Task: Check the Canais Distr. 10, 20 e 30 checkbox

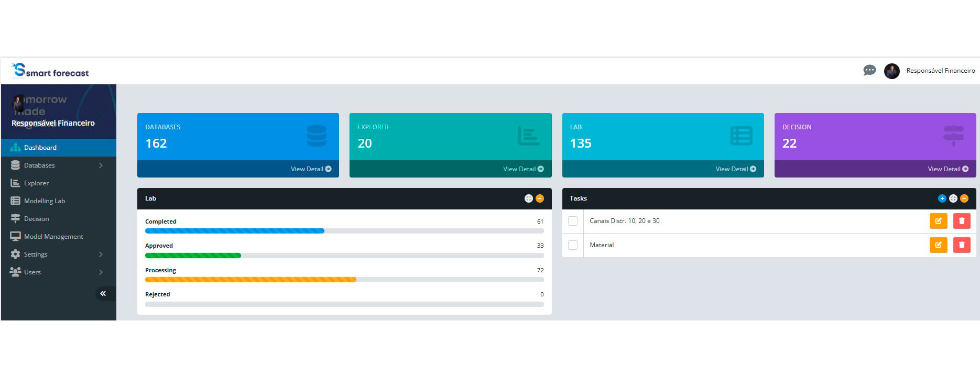Action: point(573,221)
